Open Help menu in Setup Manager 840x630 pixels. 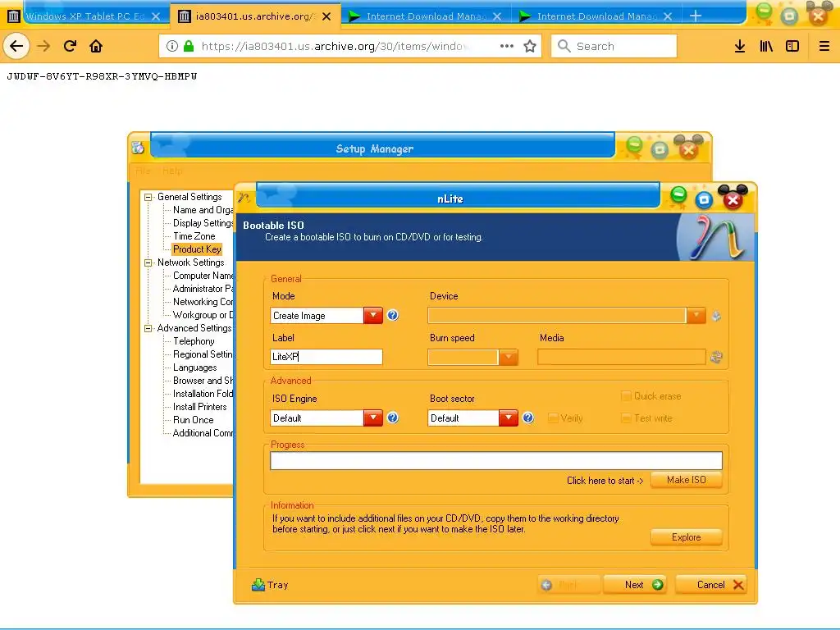[172, 171]
